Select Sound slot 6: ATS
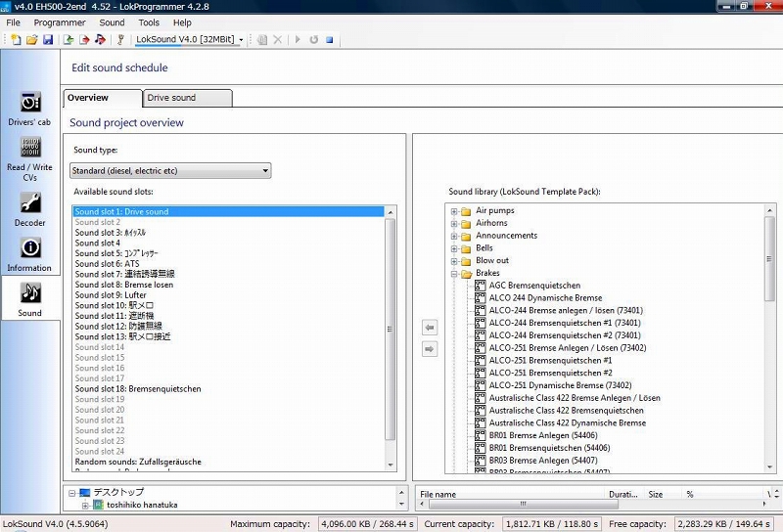The width and height of the screenshot is (783, 532). 229,263
